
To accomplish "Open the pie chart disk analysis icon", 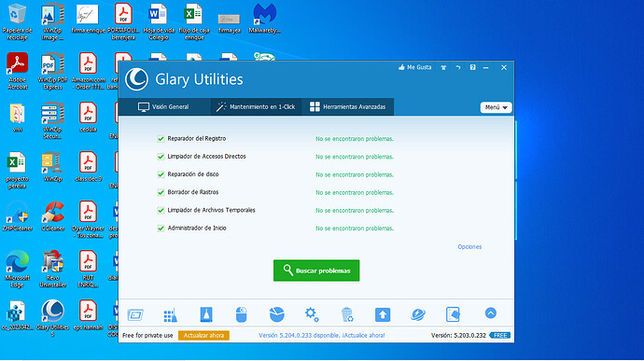I will (x=277, y=314).
